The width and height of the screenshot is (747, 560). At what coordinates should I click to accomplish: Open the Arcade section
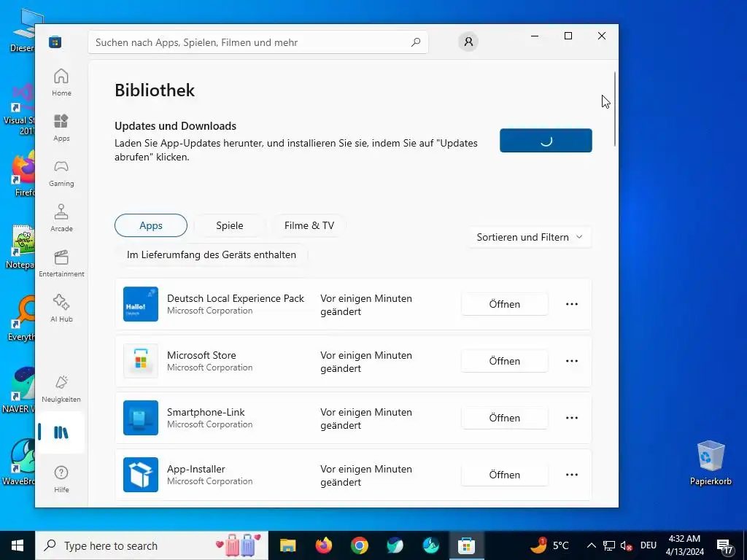click(61, 218)
